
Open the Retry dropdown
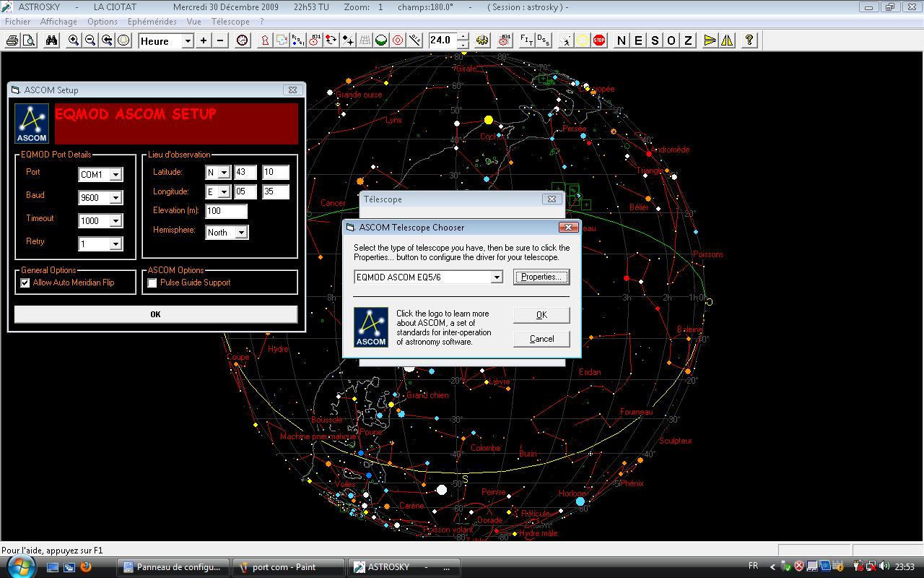(115, 244)
